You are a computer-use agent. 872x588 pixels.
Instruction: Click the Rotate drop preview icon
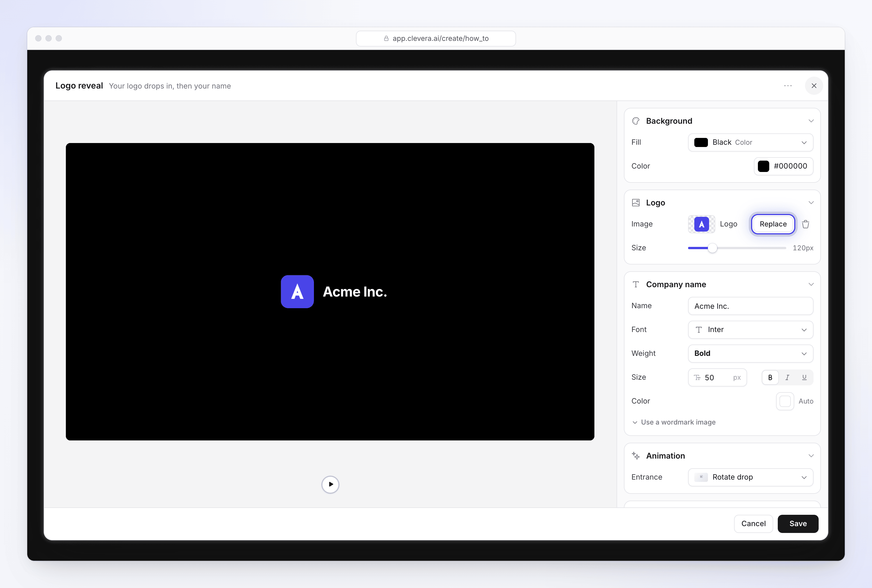pyautogui.click(x=701, y=477)
